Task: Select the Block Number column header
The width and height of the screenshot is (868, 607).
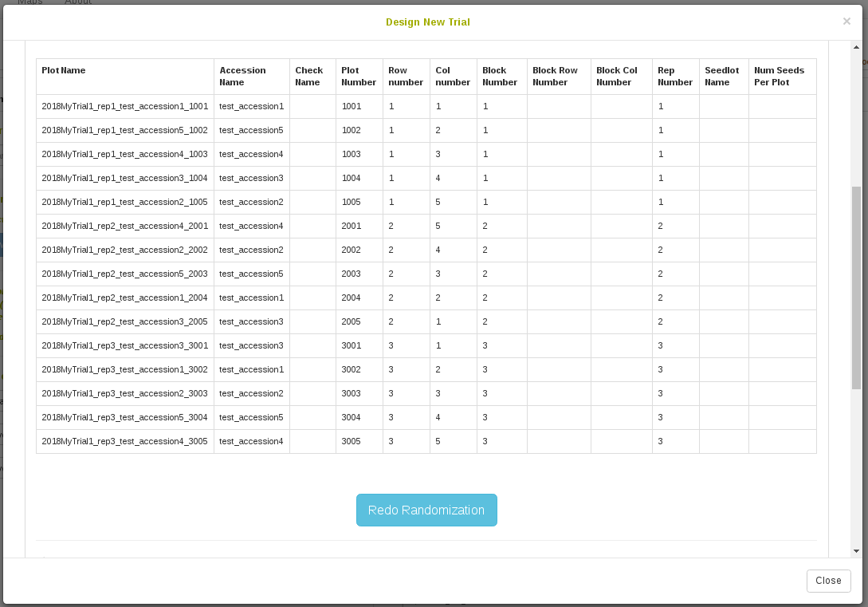Action: pyautogui.click(x=502, y=77)
